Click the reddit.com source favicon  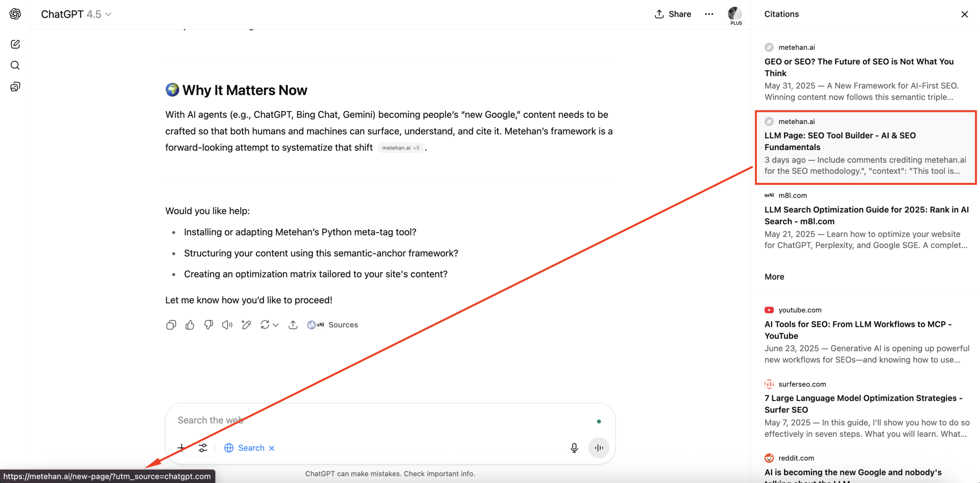click(x=769, y=458)
